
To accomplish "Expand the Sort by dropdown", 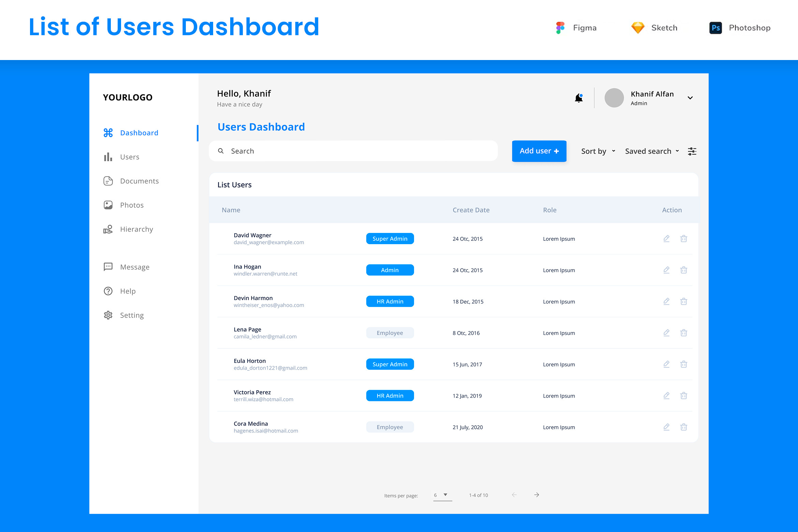I will [598, 151].
